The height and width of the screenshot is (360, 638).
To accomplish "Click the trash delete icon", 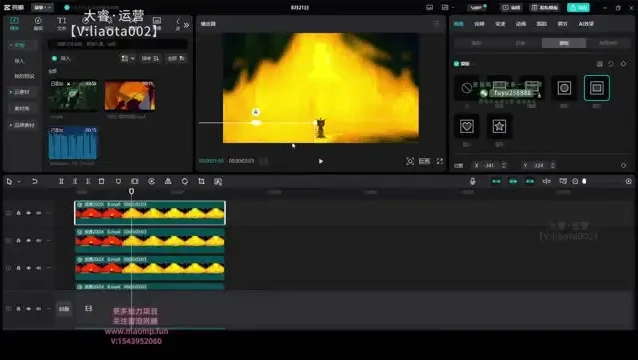I will tap(102, 181).
